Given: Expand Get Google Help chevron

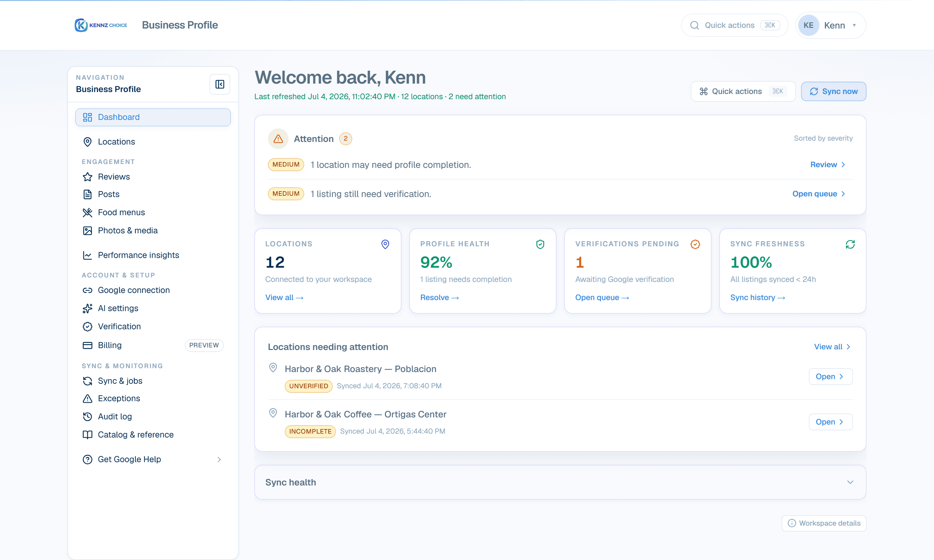Looking at the screenshot, I should (219, 459).
